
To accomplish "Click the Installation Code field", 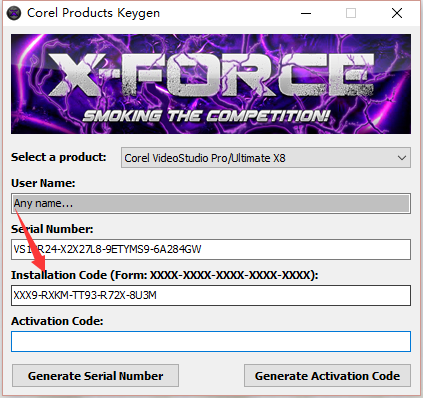I will point(211,295).
